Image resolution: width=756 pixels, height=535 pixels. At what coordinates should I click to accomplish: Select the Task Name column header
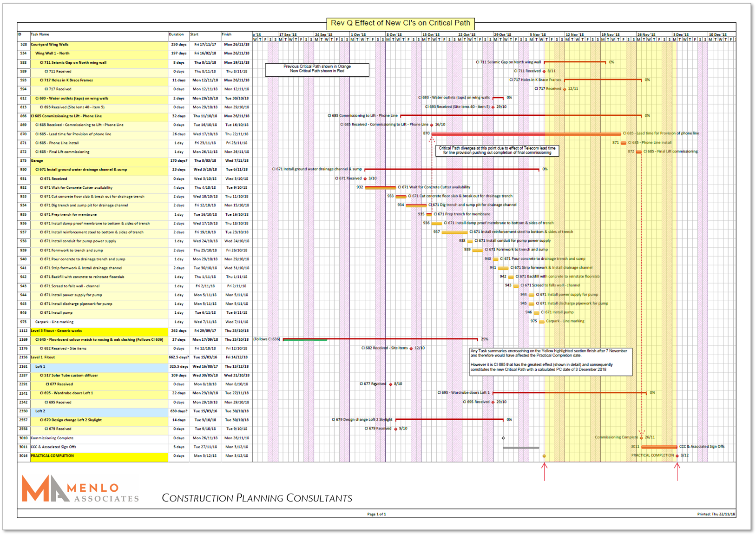tap(40, 34)
